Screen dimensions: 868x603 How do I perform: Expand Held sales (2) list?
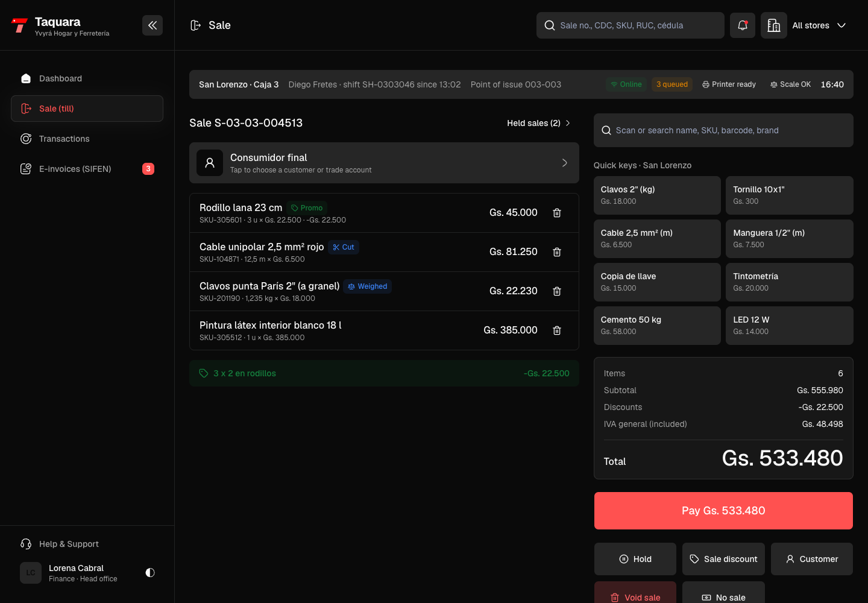point(539,123)
